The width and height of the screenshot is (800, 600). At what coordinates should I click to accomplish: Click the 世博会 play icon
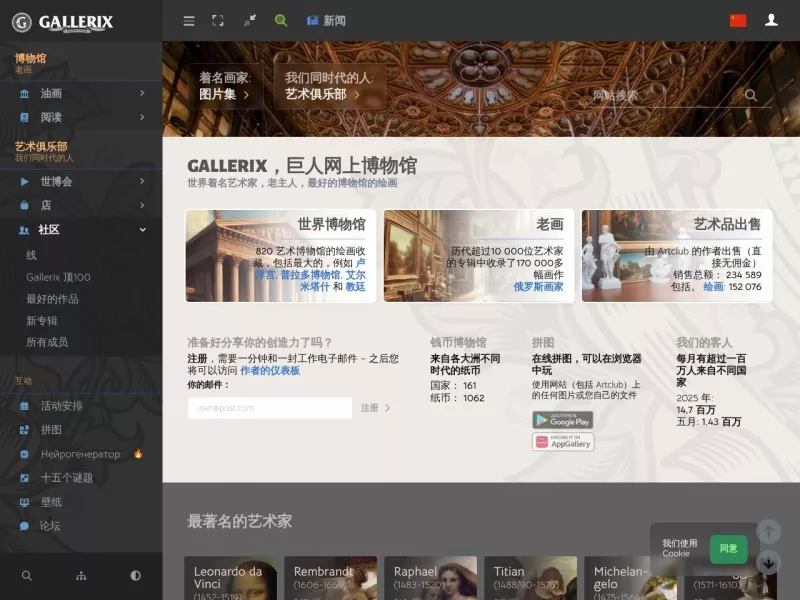[x=24, y=182]
